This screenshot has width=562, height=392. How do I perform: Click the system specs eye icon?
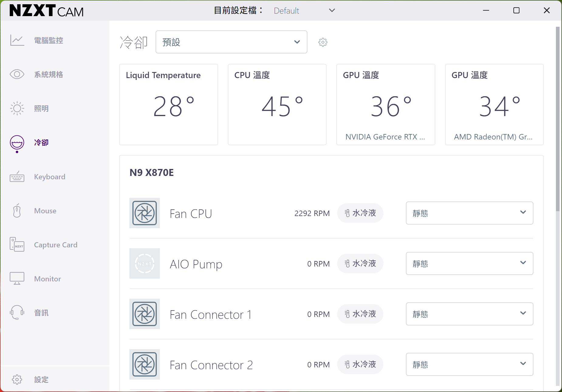point(17,74)
